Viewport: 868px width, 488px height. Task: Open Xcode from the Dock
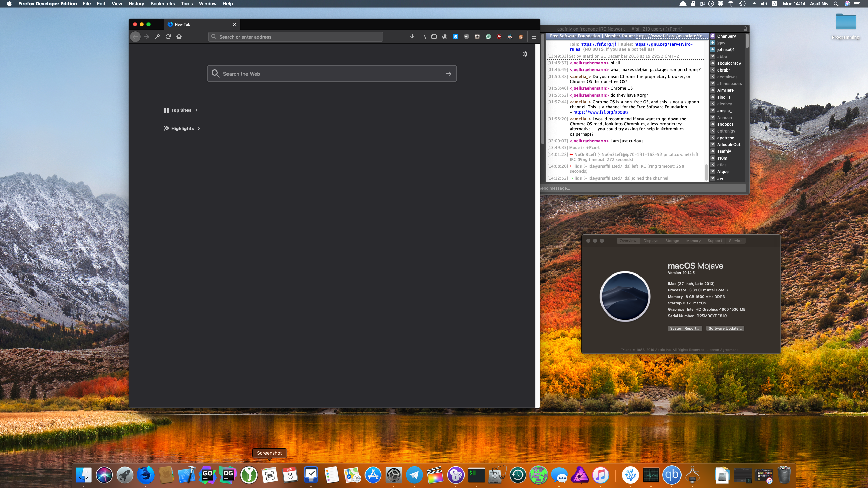(186, 475)
